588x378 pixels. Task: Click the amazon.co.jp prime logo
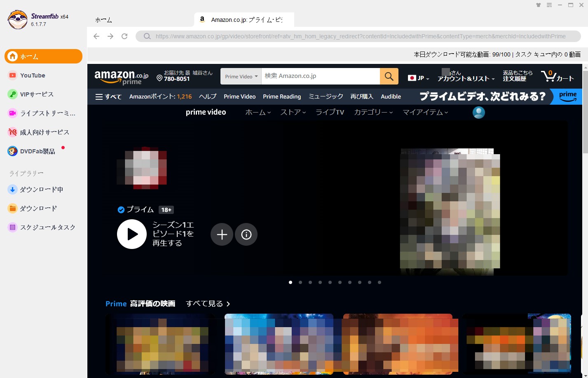point(121,77)
